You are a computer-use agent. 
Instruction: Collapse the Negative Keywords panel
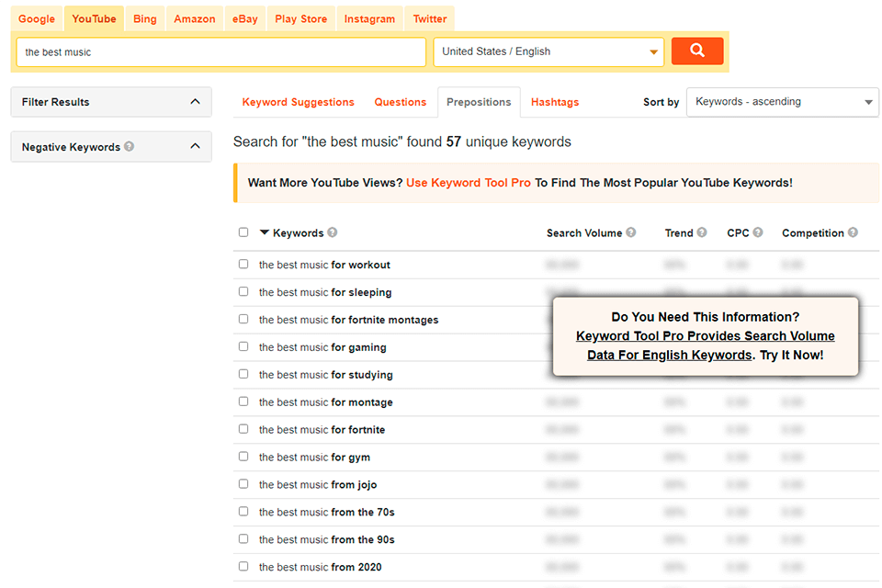coord(195,146)
